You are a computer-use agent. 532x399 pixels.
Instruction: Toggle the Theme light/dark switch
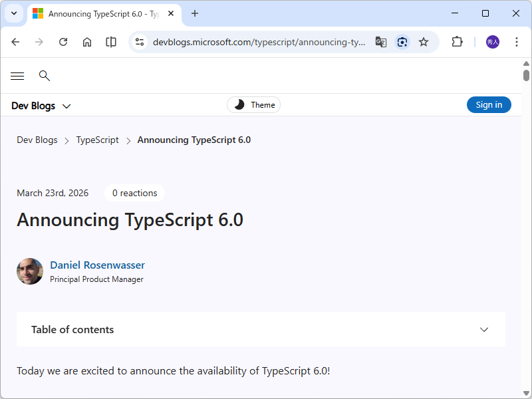[253, 105]
